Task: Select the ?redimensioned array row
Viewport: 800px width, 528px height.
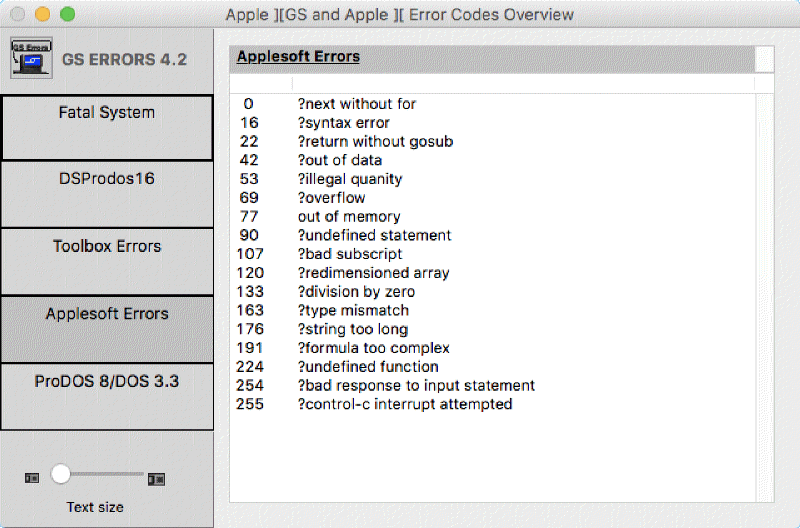Action: [492, 273]
